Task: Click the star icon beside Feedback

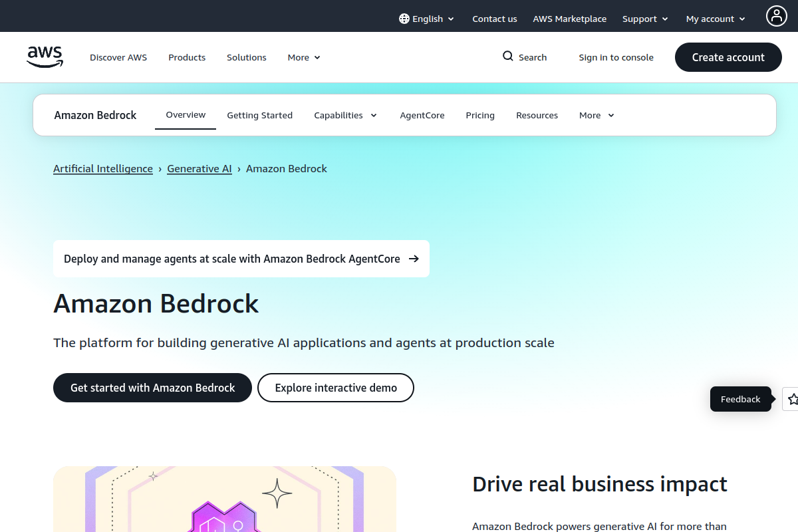Action: click(792, 399)
